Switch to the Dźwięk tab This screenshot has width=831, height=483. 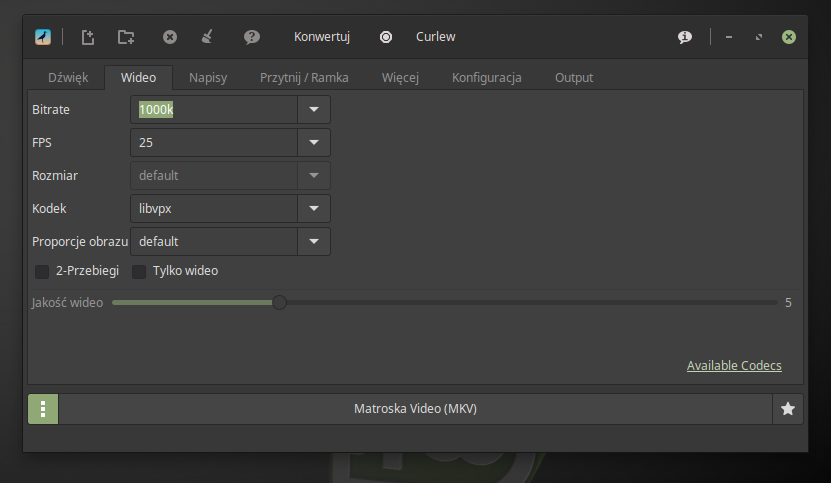point(68,77)
